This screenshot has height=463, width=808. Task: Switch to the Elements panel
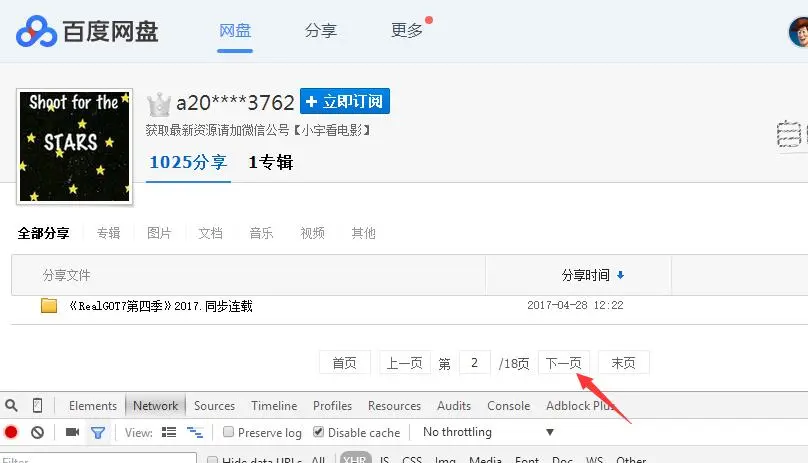[93, 406]
